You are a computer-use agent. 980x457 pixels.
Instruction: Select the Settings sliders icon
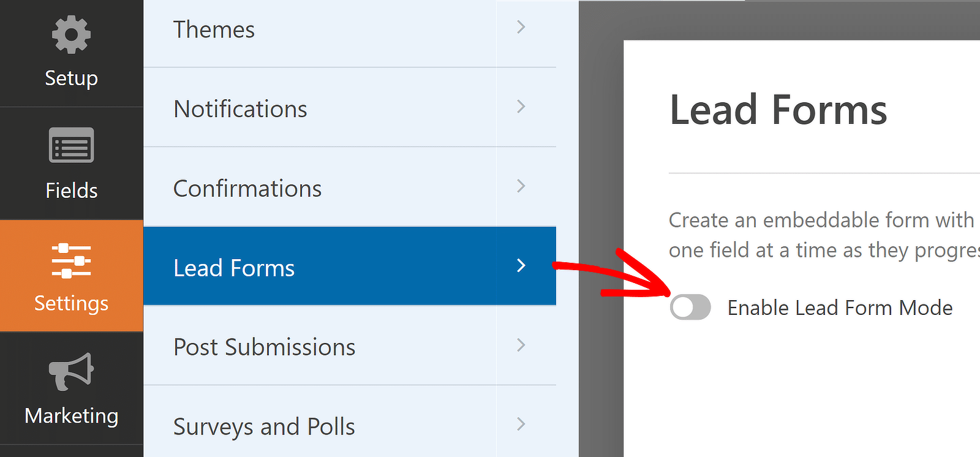tap(71, 260)
